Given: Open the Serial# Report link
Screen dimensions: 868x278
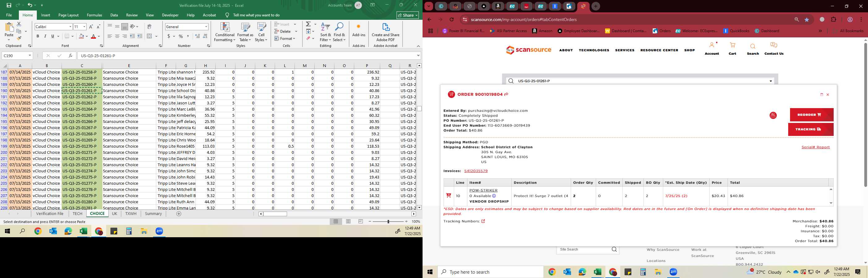Looking at the screenshot, I should click(x=815, y=147).
